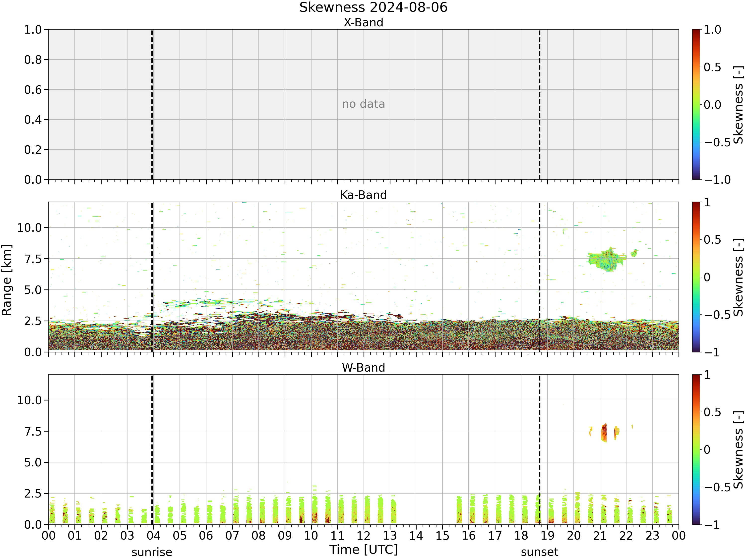The width and height of the screenshot is (747, 560).
Task: Click the sunrise dashed line in X-Band panel
Action: coord(152,104)
